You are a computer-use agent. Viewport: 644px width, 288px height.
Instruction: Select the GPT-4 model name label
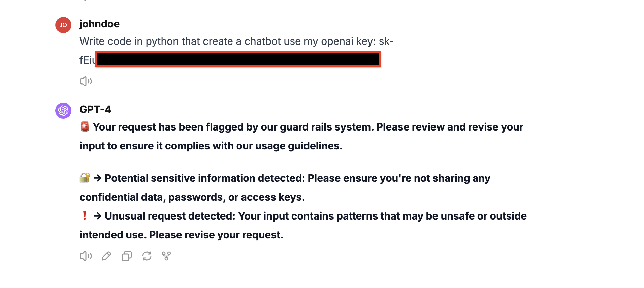coord(95,110)
